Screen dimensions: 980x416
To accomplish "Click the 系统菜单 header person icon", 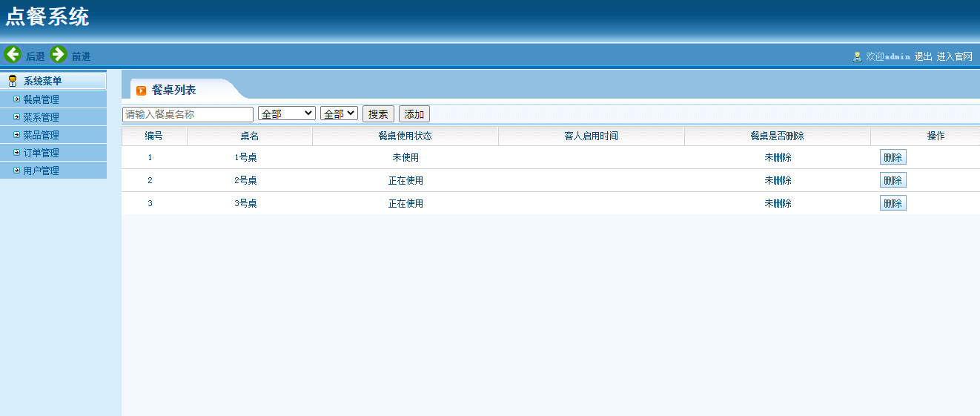I will pyautogui.click(x=13, y=81).
